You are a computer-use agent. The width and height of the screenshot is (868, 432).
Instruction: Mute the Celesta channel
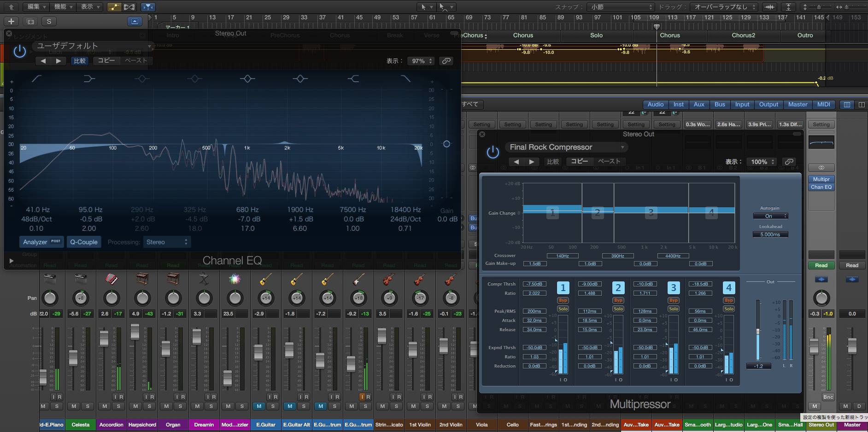pos(74,406)
